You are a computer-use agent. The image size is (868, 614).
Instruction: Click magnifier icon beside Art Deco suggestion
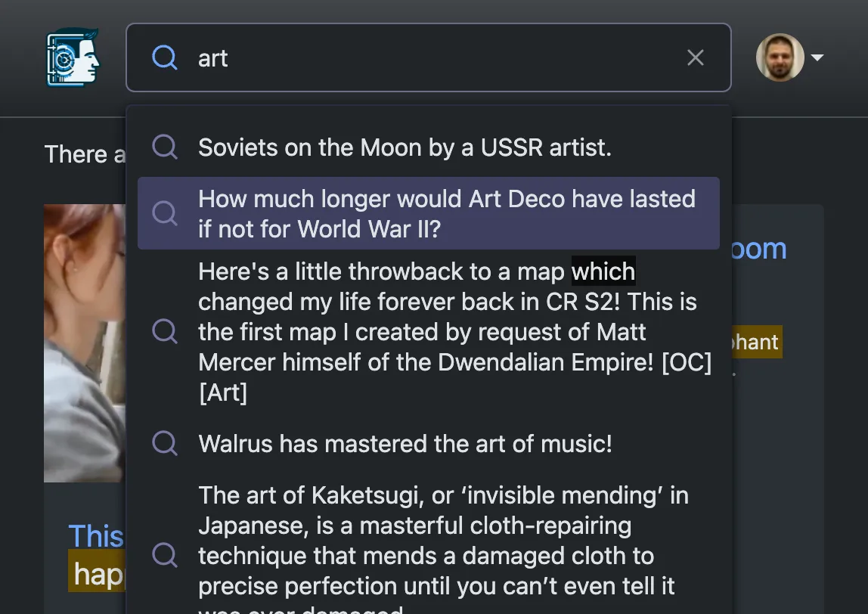coord(165,213)
